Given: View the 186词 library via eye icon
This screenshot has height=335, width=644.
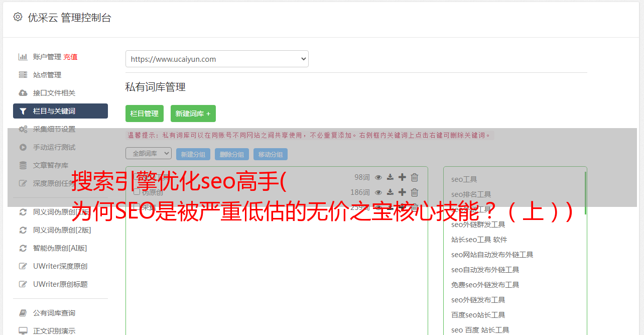Looking at the screenshot, I should (x=378, y=192).
